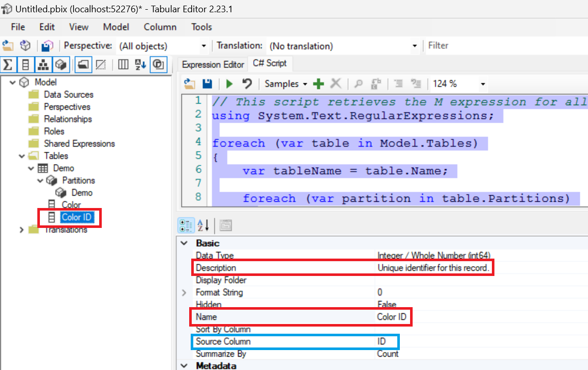Image resolution: width=588 pixels, height=370 pixels.
Task: Open the script file icon in the C# Script toolbar
Action: [190, 84]
